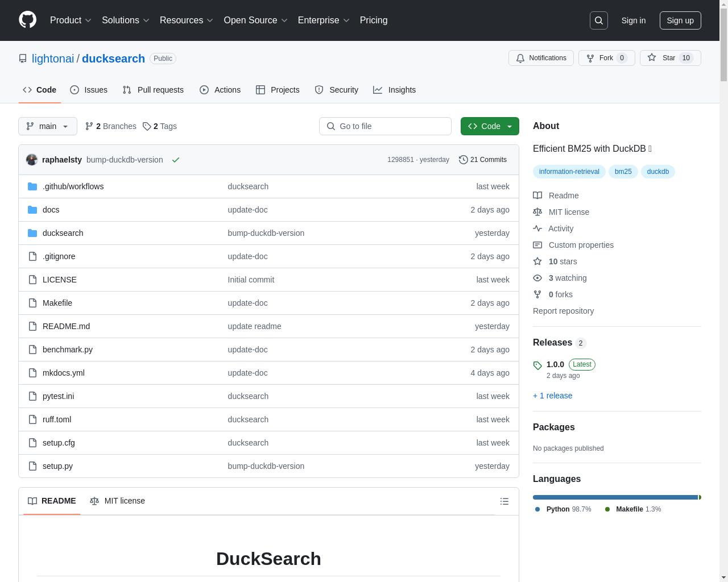Switch to the Pull requests tab
Viewport: 728px width, 582px height.
tap(153, 90)
